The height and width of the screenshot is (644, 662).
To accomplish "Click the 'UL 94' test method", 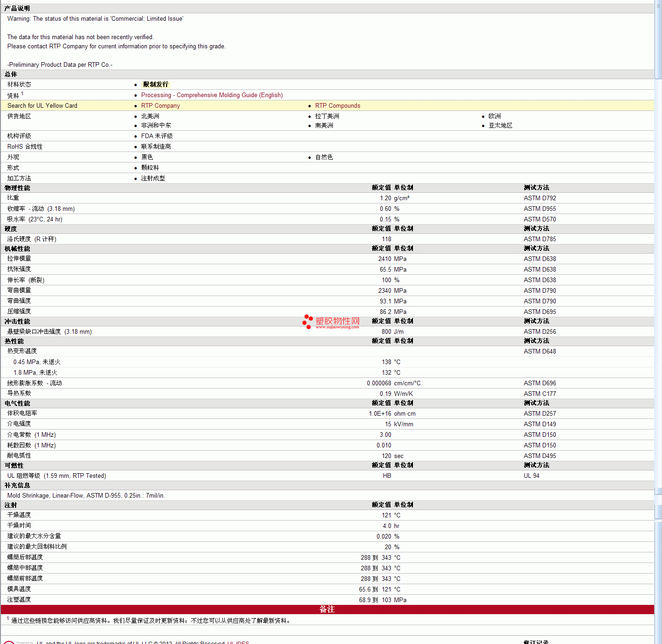I will click(532, 476).
